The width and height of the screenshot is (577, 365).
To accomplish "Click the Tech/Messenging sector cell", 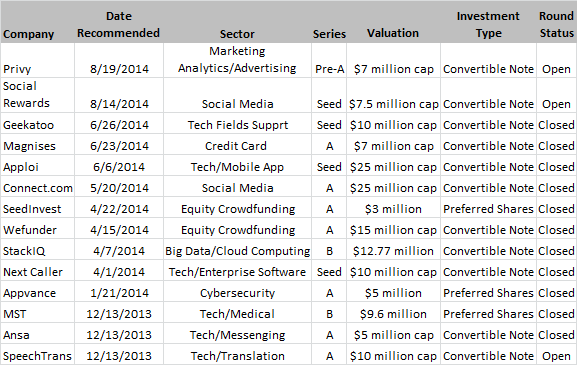I will pos(237,335).
